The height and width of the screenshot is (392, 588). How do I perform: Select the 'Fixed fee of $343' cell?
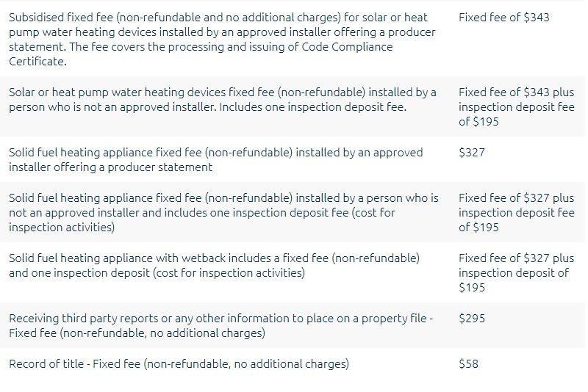tap(503, 18)
